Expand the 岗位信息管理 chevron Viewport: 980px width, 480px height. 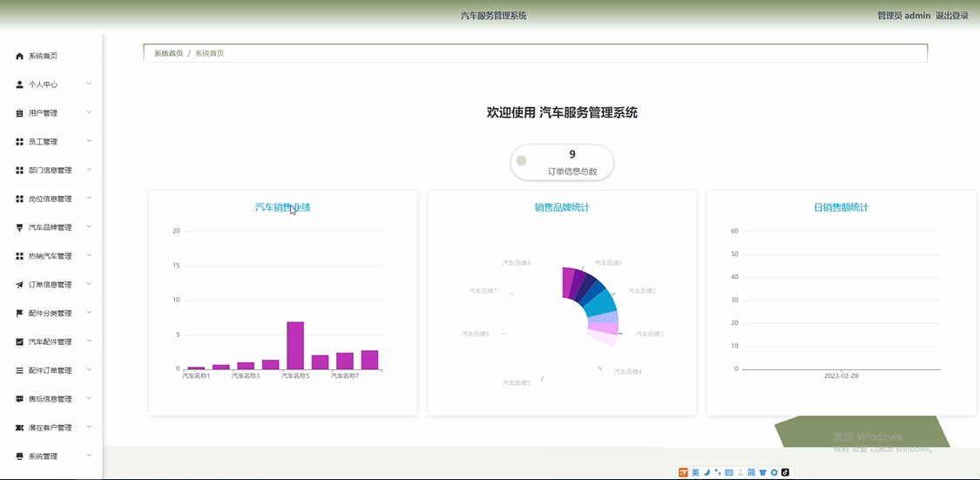click(90, 198)
